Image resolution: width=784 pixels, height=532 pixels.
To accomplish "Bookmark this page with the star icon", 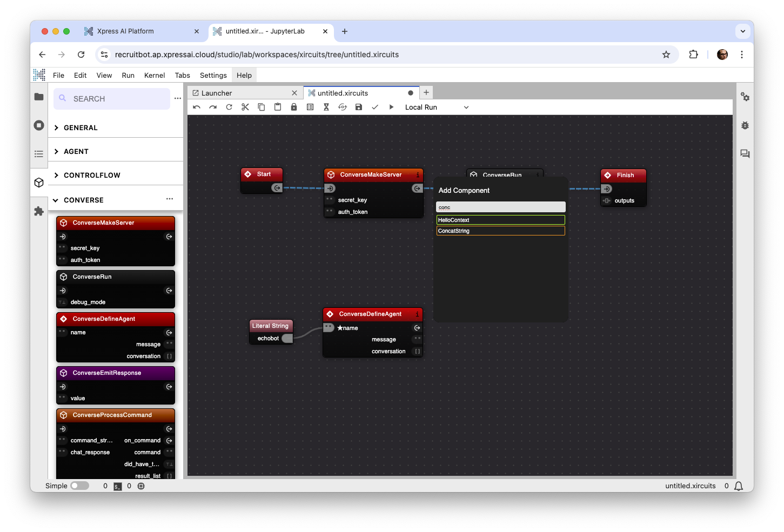I will point(666,55).
